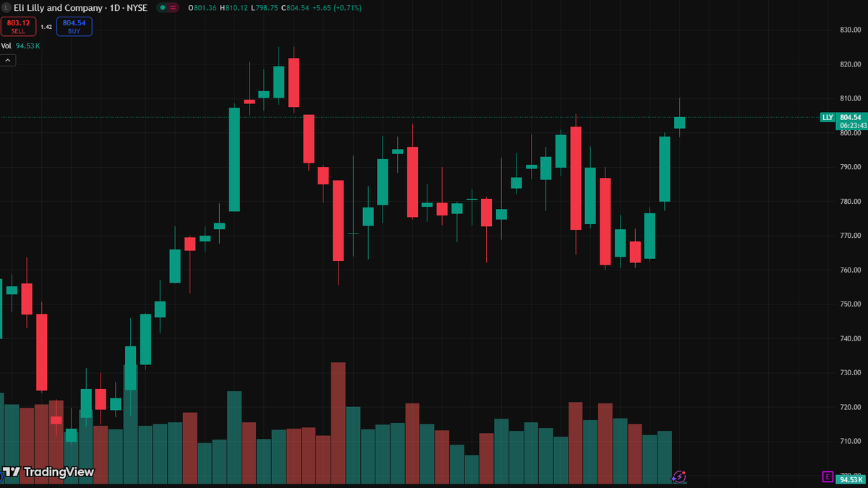Click the Vol indicator label
The height and width of the screenshot is (488, 868).
[x=7, y=45]
